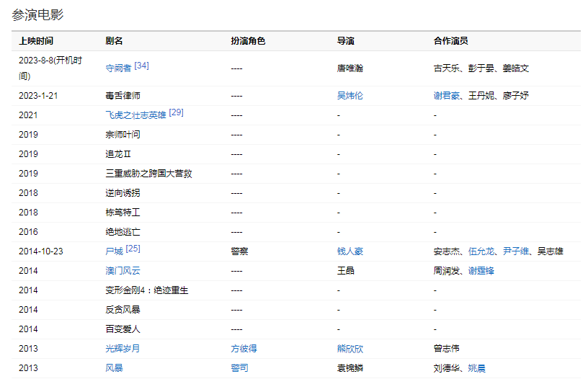Click the 参演电影 section heading
588x379 pixels.
37,14
